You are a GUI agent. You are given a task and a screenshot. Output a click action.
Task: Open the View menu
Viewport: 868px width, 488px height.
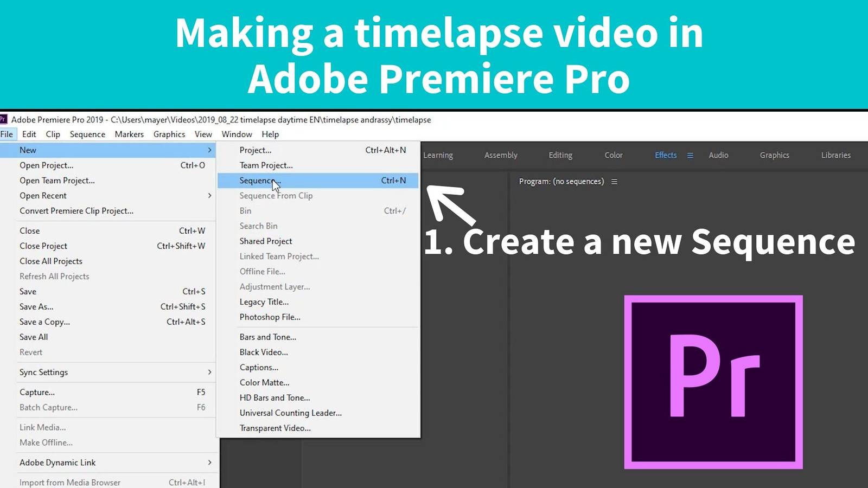(203, 134)
